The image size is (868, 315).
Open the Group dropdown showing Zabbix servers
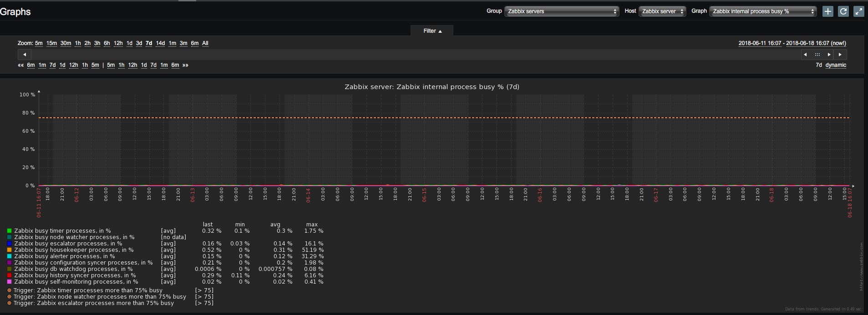coord(562,11)
